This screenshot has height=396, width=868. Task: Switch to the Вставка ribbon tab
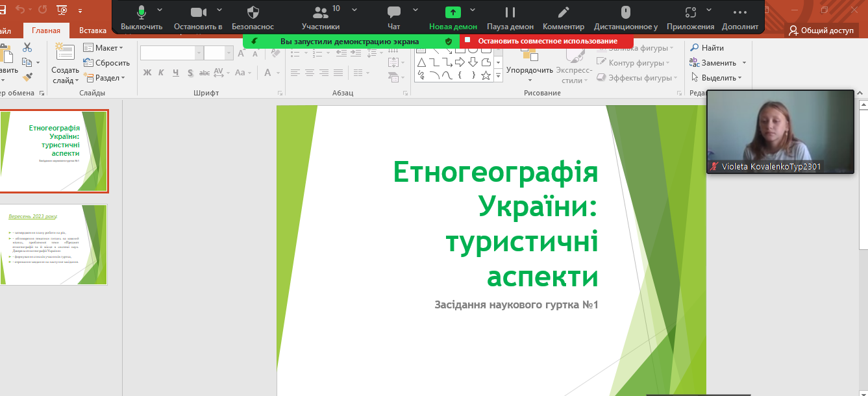[93, 31]
